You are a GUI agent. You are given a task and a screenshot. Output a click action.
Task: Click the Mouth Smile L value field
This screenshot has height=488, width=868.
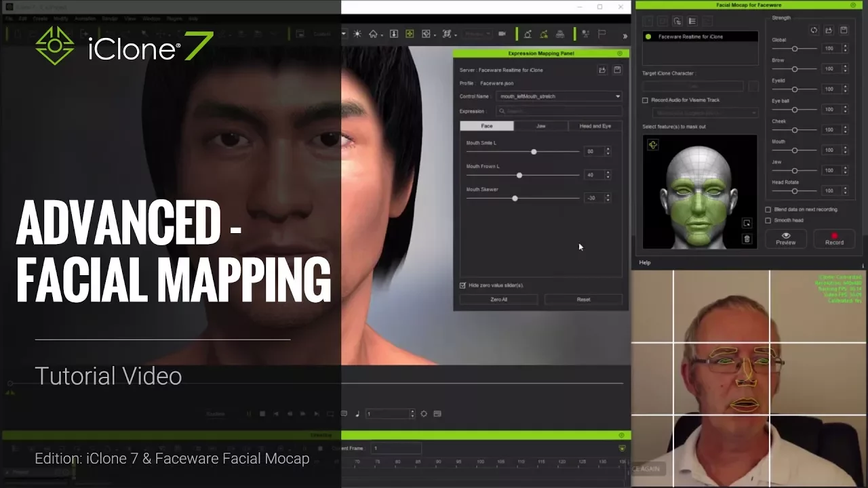593,152
